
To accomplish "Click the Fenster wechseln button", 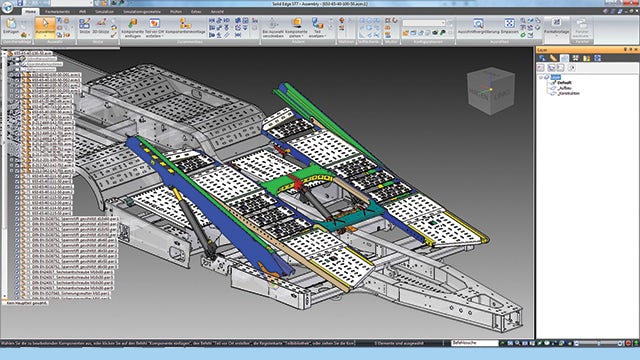I will click(x=581, y=28).
